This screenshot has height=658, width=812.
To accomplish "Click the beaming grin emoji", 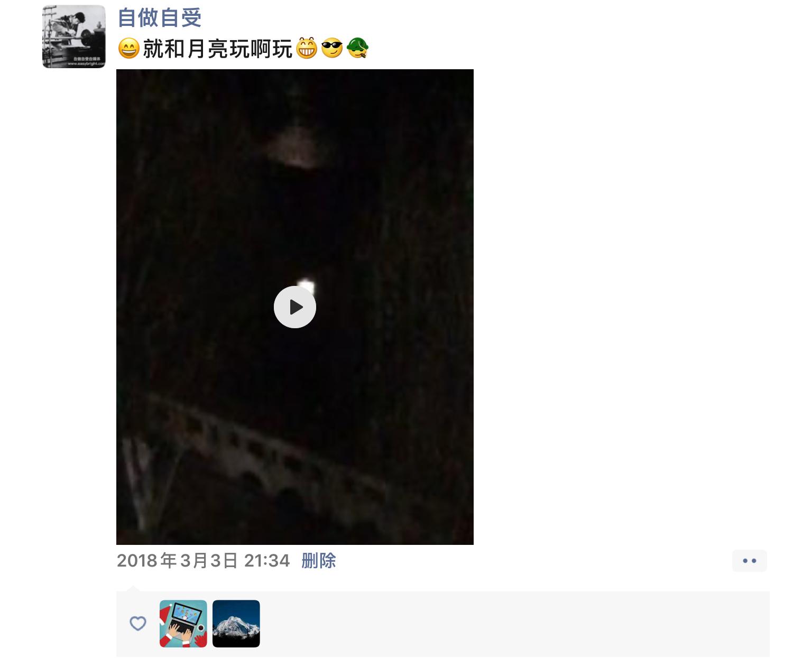I will coord(307,49).
